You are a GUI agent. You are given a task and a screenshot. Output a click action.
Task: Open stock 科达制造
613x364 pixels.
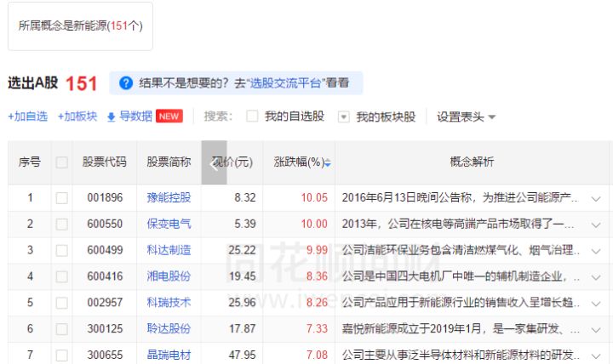(169, 250)
